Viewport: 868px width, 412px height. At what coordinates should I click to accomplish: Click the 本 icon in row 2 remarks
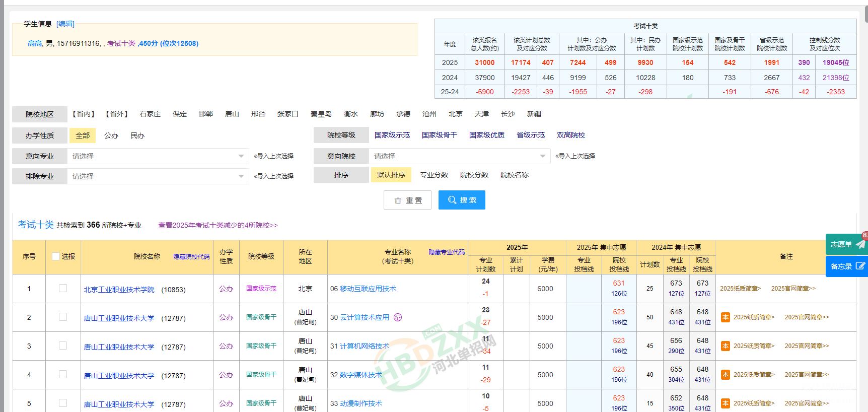click(726, 317)
